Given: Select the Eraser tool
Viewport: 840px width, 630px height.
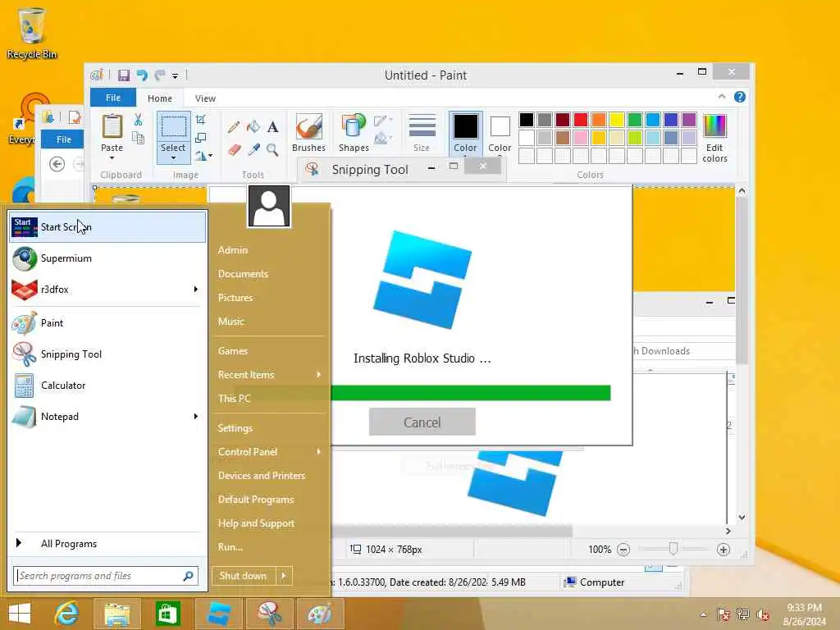Looking at the screenshot, I should click(x=234, y=149).
